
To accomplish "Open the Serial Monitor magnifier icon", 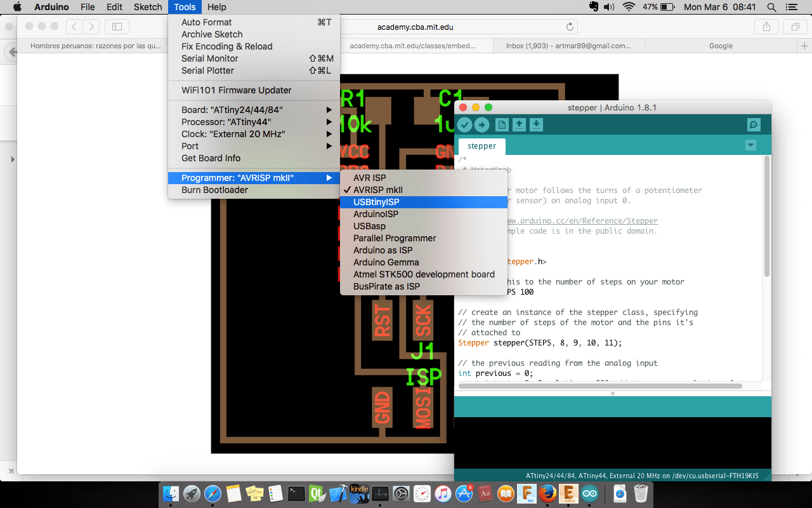I will [x=754, y=125].
